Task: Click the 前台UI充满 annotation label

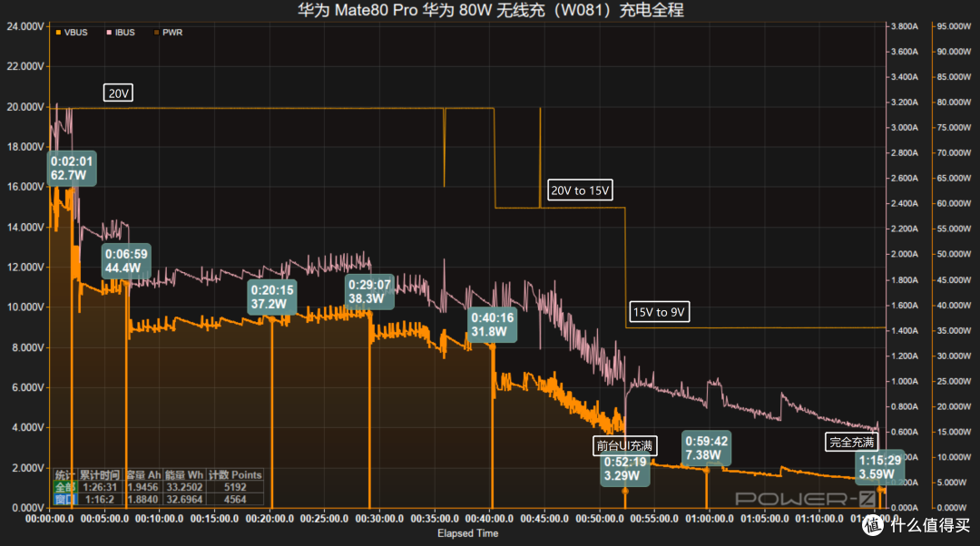Action: 624,445
